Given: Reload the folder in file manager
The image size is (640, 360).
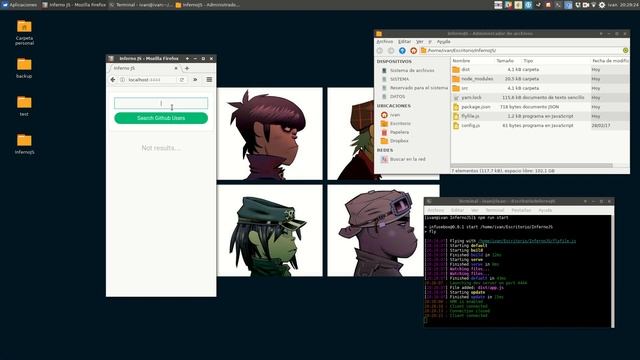Looking at the screenshot, I should [x=625, y=50].
